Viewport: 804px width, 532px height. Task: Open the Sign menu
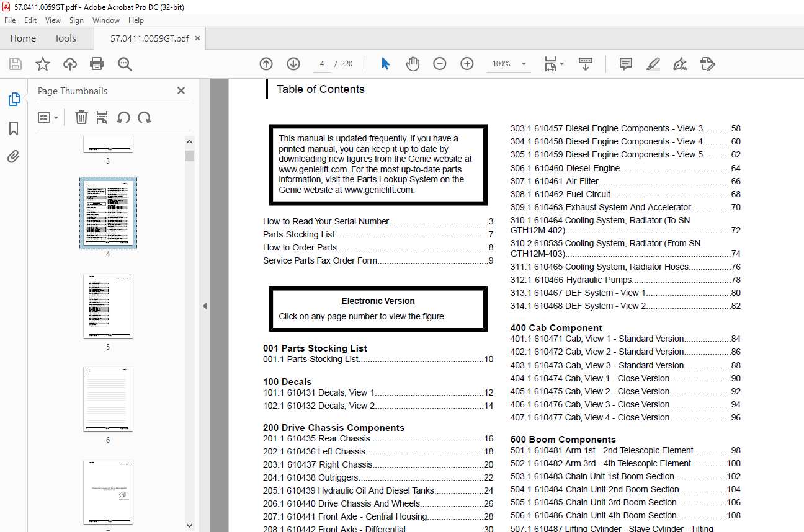pyautogui.click(x=76, y=20)
